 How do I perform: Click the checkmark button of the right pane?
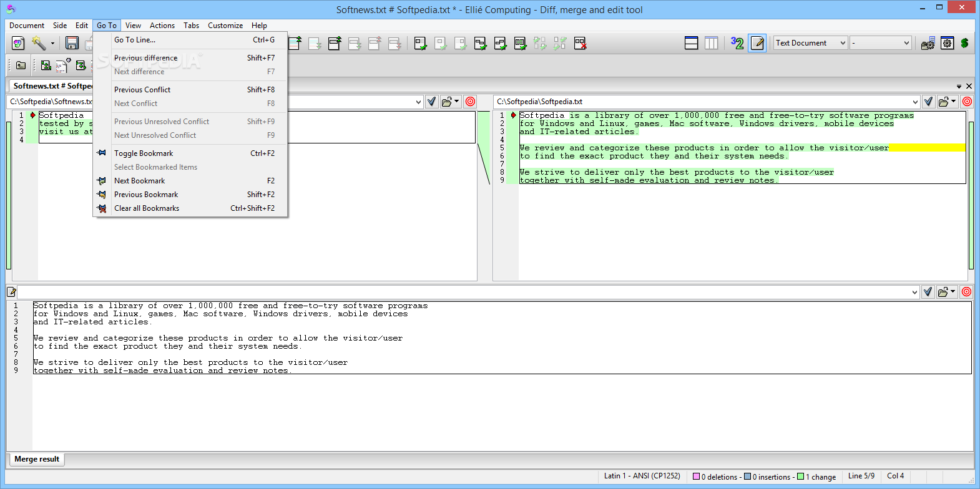pos(928,102)
